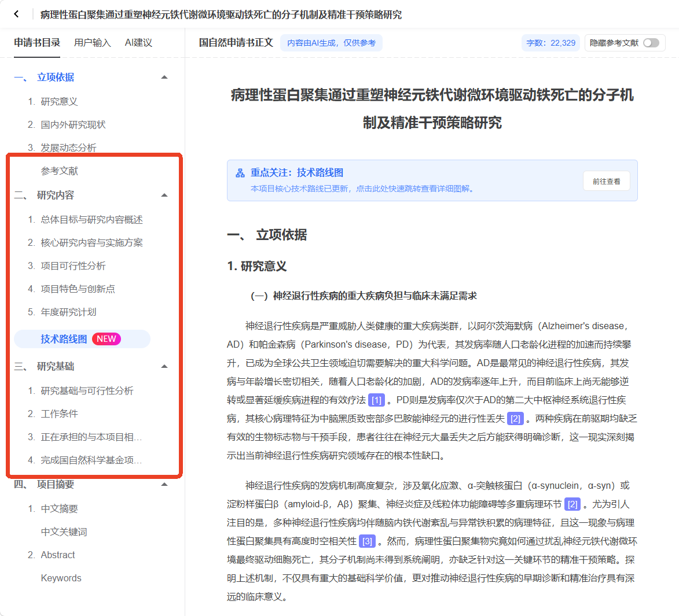Select 发展动态分析 outline item
Image resolution: width=679 pixels, height=616 pixels.
pos(68,148)
